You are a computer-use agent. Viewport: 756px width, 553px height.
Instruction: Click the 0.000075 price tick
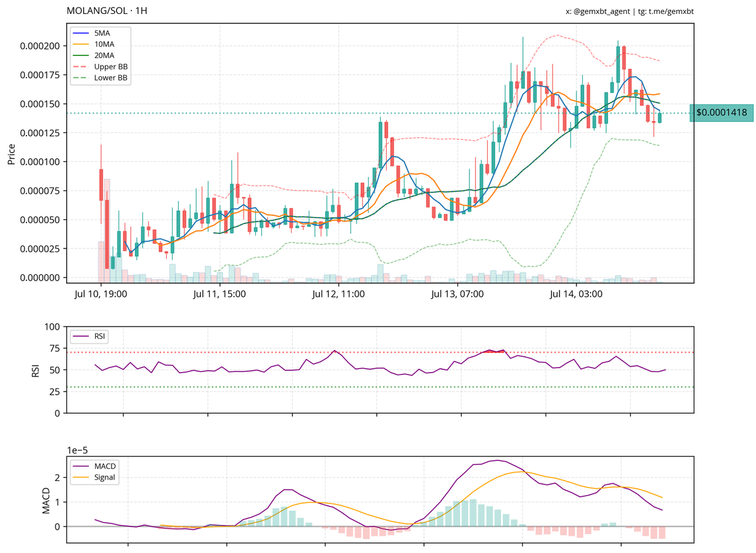[x=40, y=191]
